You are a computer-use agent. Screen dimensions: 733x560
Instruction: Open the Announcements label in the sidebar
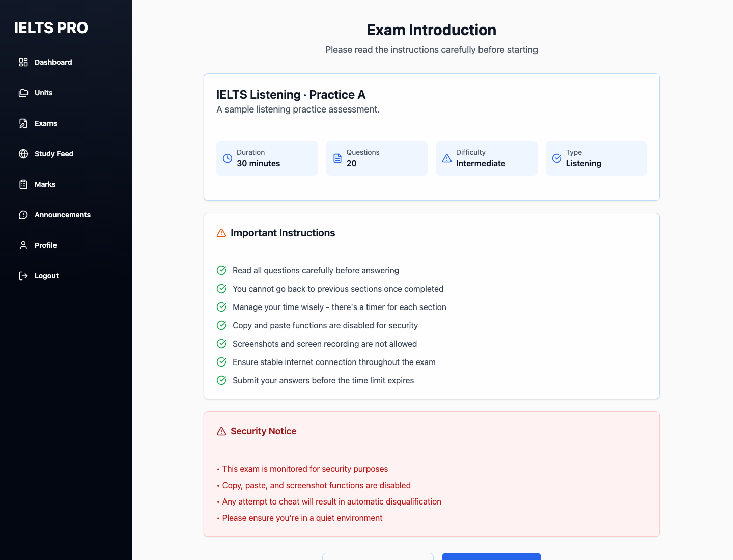tap(63, 215)
